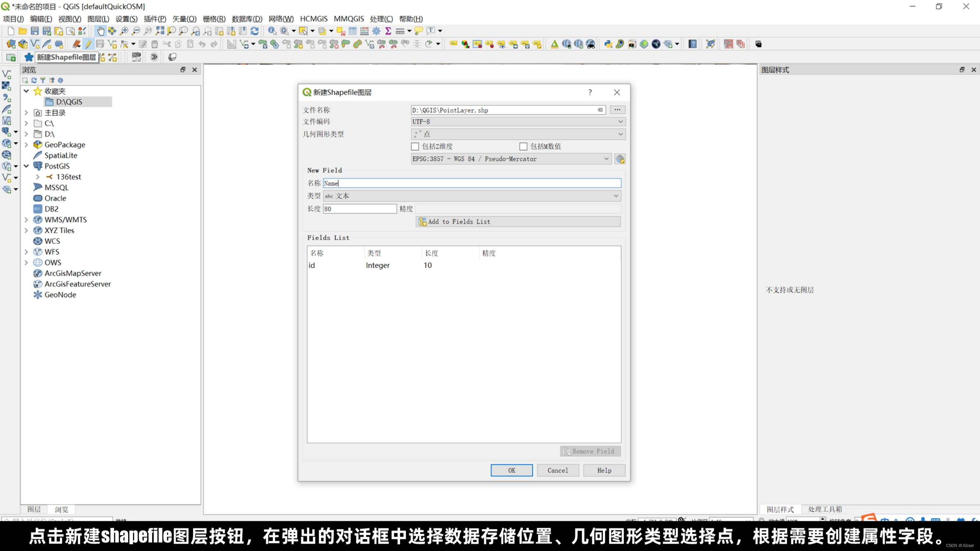Open the EPSG:3857 CRS dropdown
Screen dimensions: 980x551
[511, 159]
